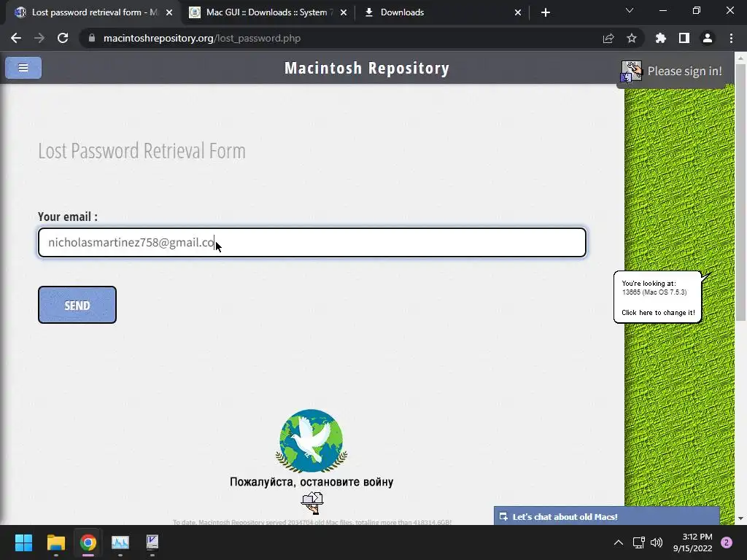Image resolution: width=747 pixels, height=560 pixels.
Task: Open Chrome extensions puzzle menu
Action: (x=661, y=38)
